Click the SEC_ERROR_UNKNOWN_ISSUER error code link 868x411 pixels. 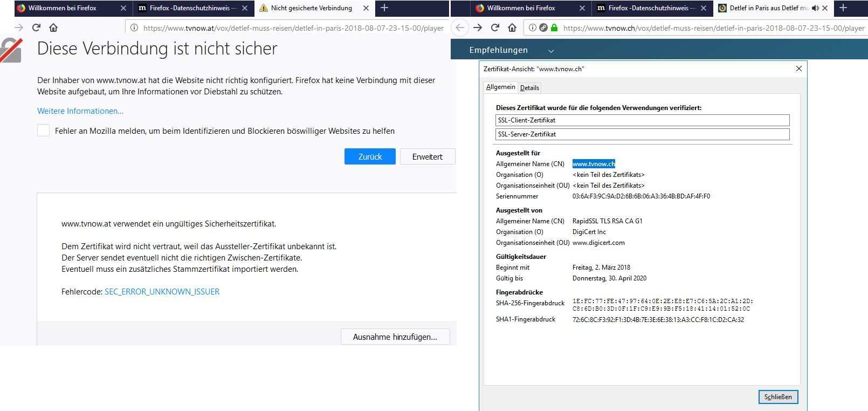click(x=162, y=292)
